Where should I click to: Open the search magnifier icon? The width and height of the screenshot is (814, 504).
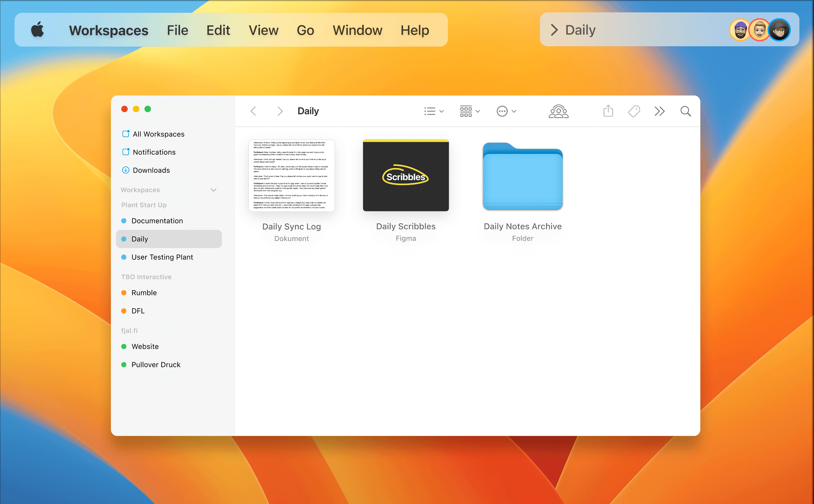[686, 111]
